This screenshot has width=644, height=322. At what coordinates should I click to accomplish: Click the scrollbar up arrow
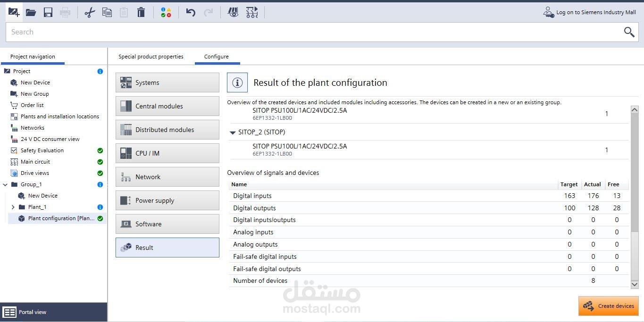click(x=634, y=109)
